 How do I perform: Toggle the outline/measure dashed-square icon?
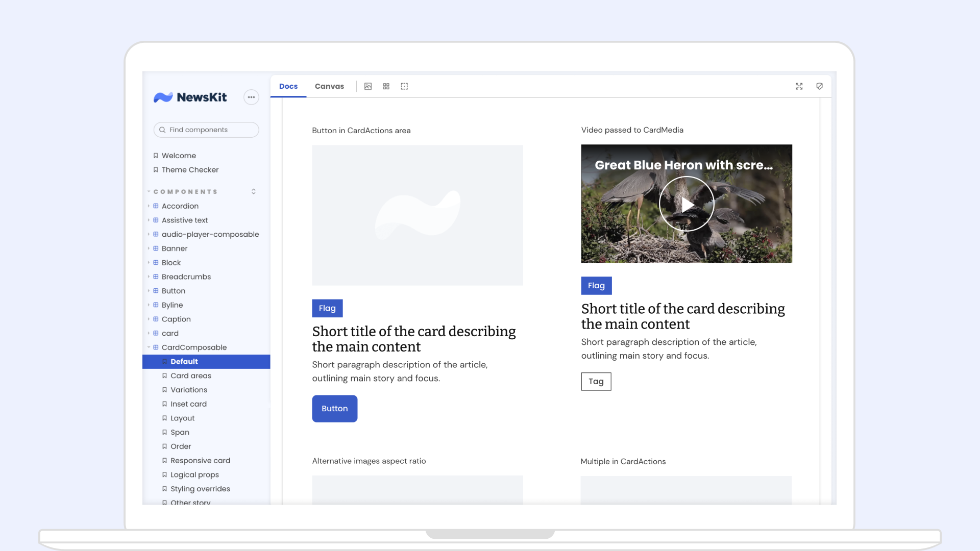pos(404,86)
